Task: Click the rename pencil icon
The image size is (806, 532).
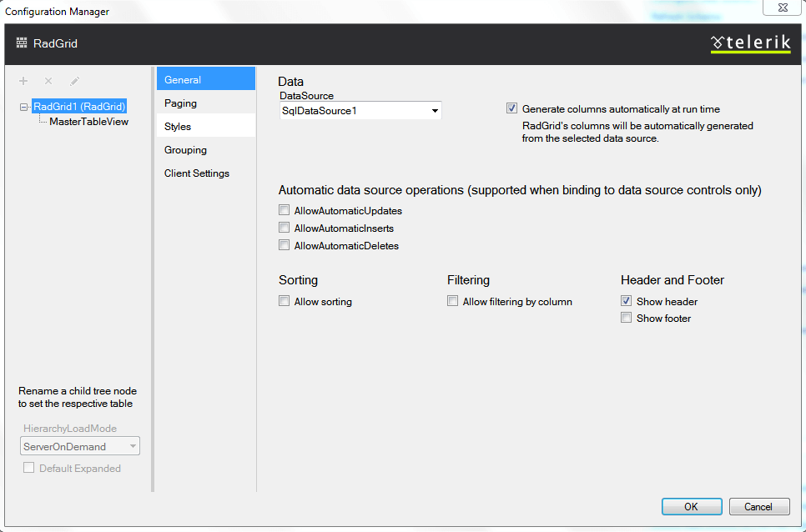Action: point(74,81)
